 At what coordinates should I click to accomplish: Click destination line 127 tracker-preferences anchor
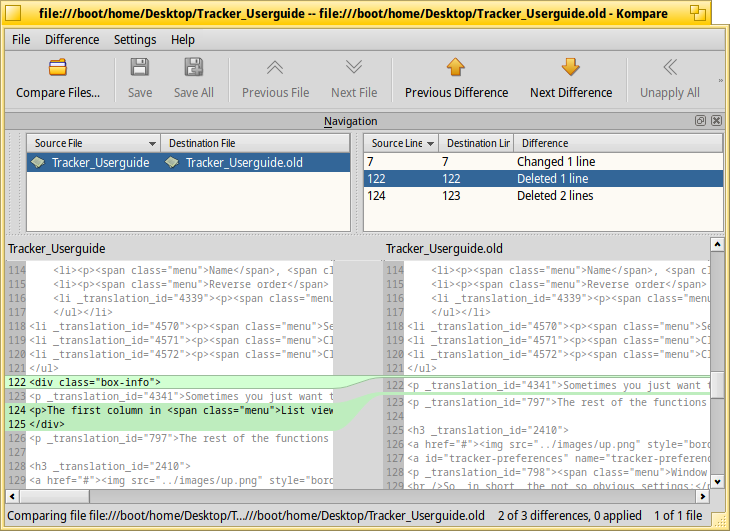pyautogui.click(x=548, y=458)
